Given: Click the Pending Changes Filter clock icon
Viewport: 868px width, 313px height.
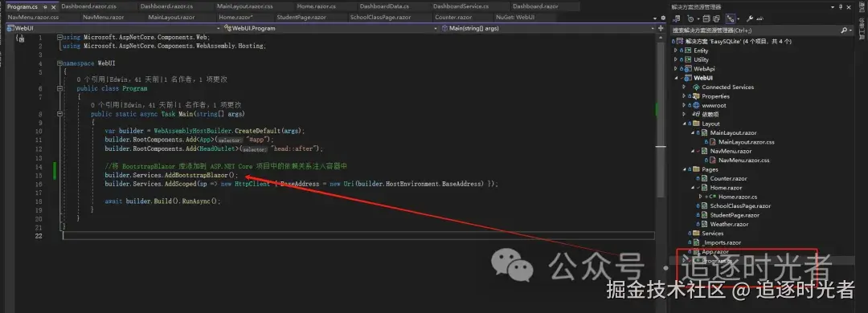Looking at the screenshot, I should click(x=691, y=18).
